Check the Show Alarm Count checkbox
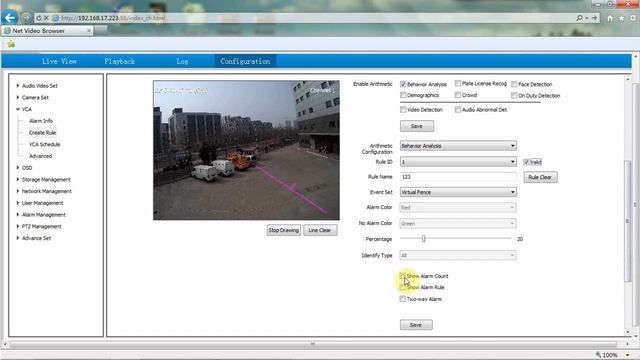Viewport: 640px width, 360px height. [403, 276]
